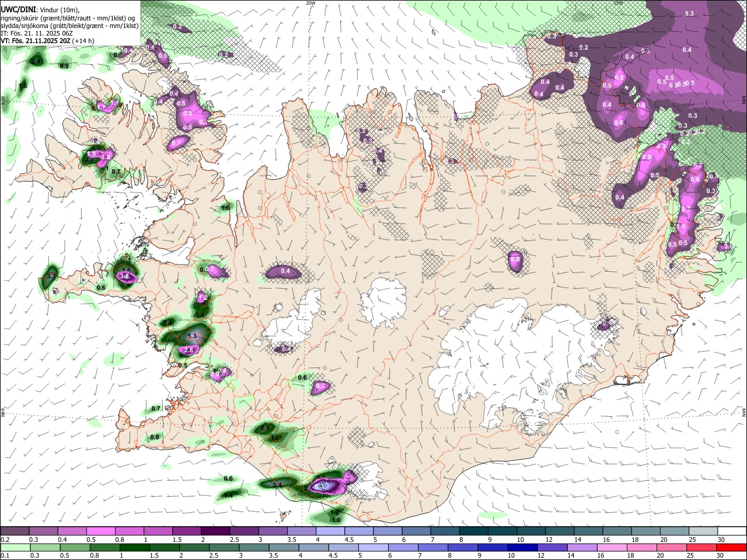
Task: Select lower legend violet swatch 12–14
Action: coord(551,547)
